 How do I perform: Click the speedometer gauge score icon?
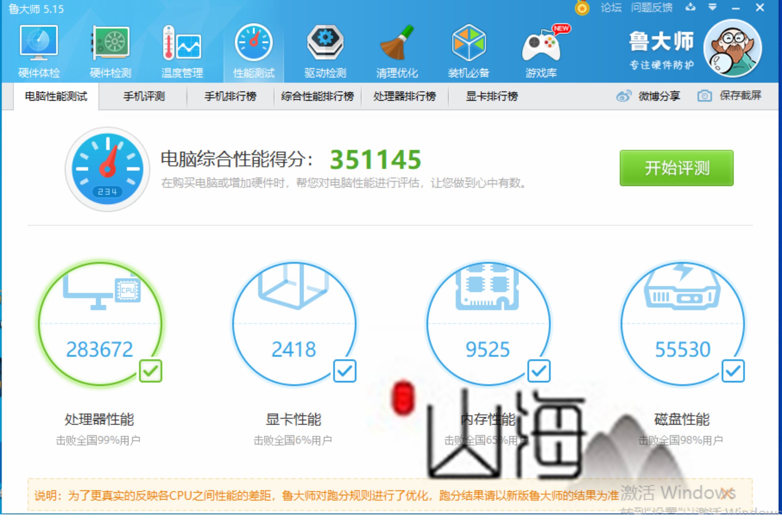click(107, 169)
